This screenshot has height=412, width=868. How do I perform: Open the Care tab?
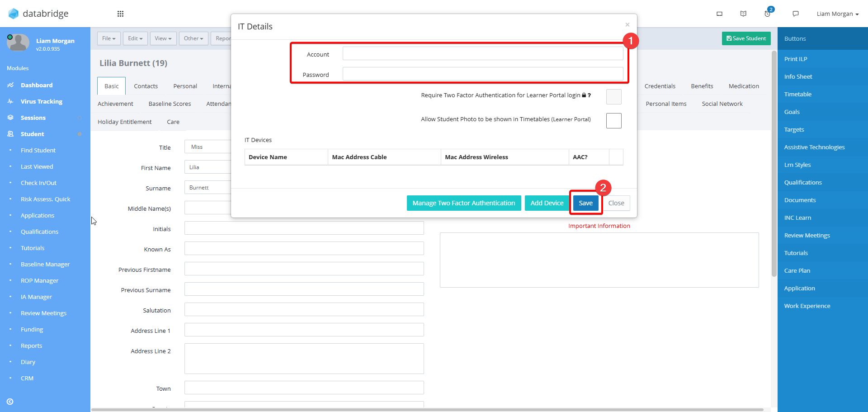(173, 122)
